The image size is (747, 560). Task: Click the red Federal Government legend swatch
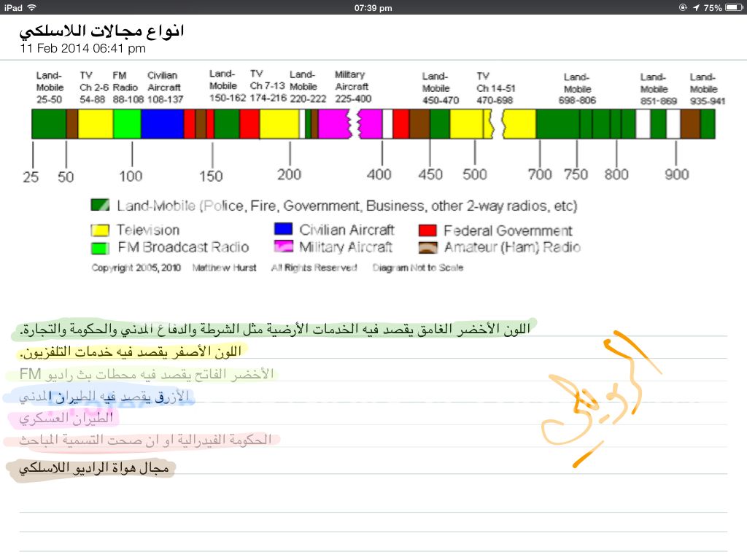[x=428, y=230]
